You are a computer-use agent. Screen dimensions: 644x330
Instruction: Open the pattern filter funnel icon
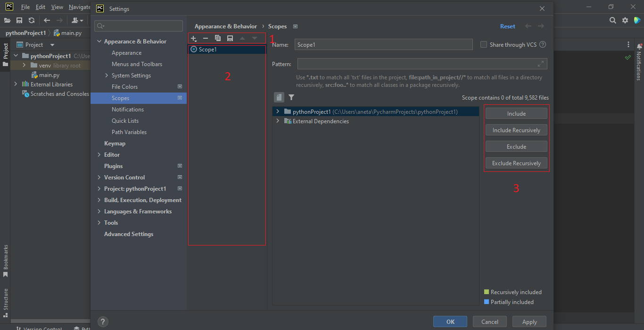coord(291,97)
